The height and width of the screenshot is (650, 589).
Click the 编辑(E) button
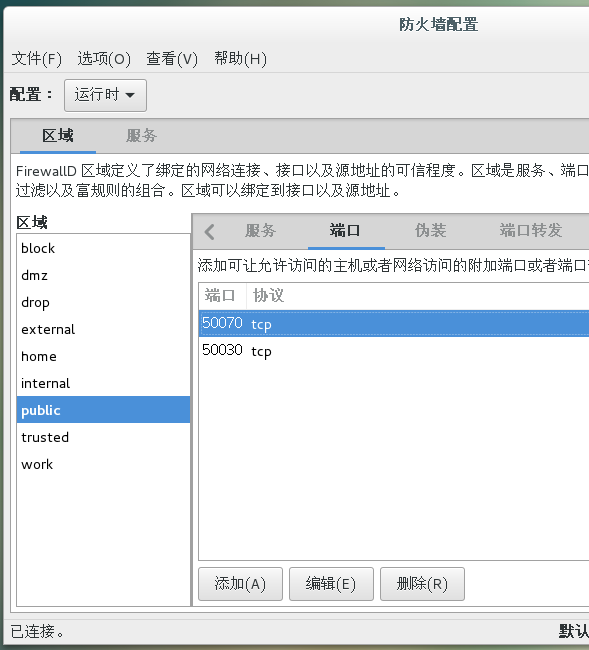331,584
